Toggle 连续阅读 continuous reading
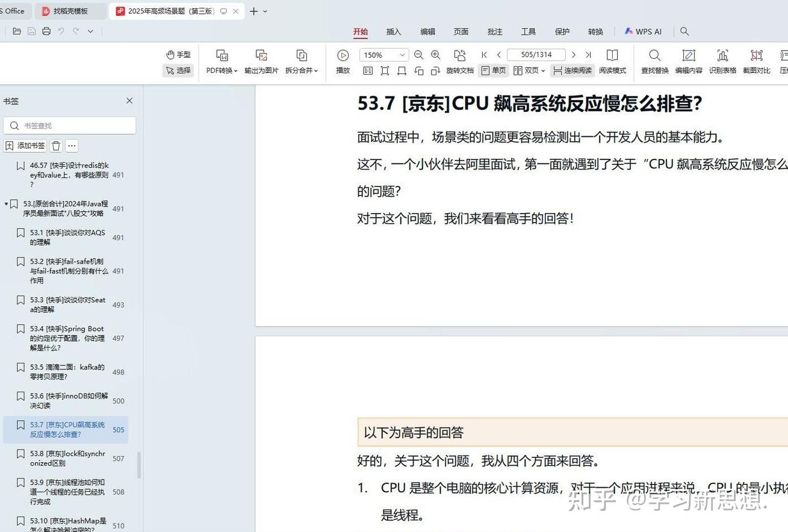788x532 pixels. pos(572,70)
